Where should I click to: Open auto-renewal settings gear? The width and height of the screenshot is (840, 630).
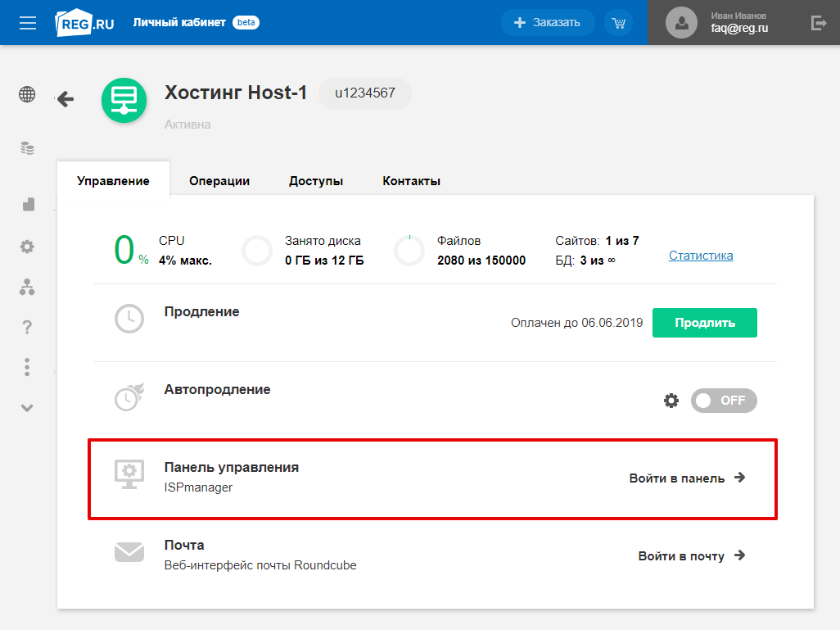(671, 401)
